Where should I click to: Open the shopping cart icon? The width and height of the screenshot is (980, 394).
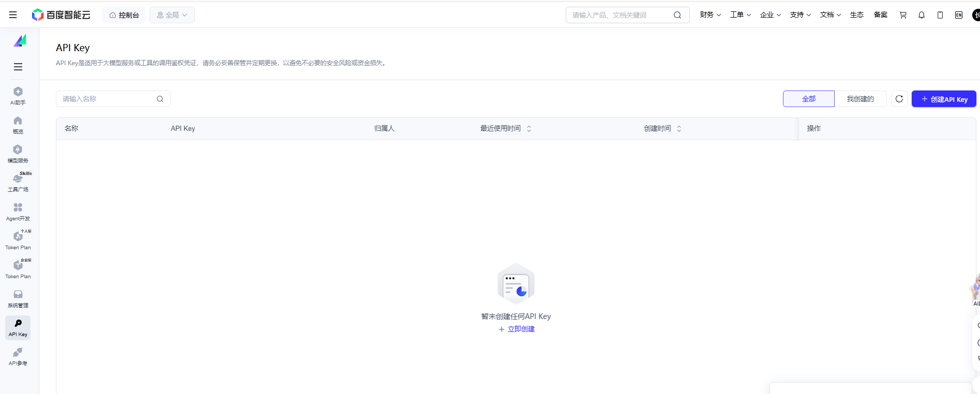click(903, 15)
